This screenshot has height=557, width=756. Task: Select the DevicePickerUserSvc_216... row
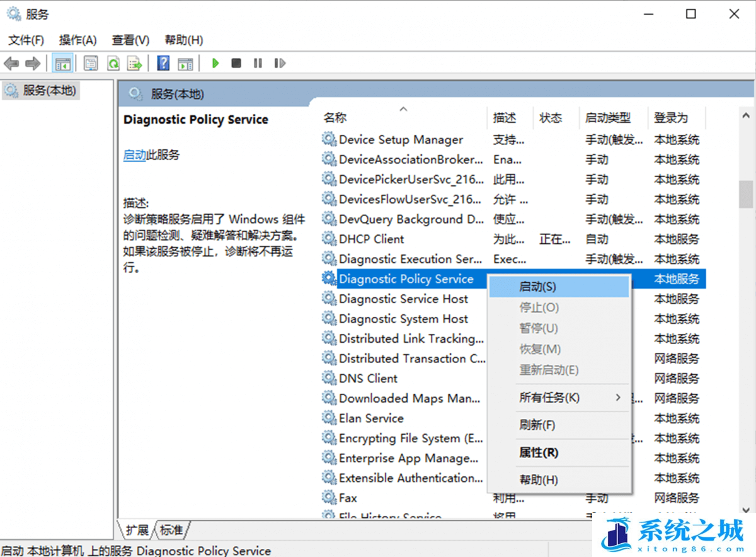[x=513, y=179]
